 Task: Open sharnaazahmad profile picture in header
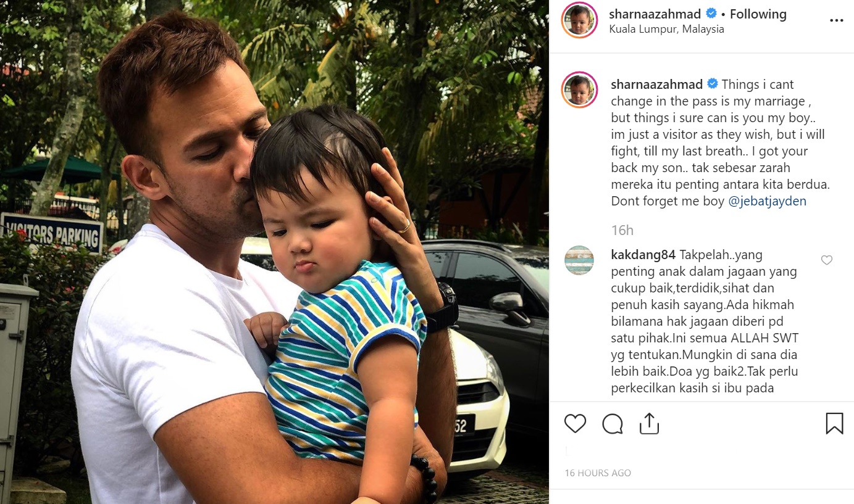click(x=579, y=20)
